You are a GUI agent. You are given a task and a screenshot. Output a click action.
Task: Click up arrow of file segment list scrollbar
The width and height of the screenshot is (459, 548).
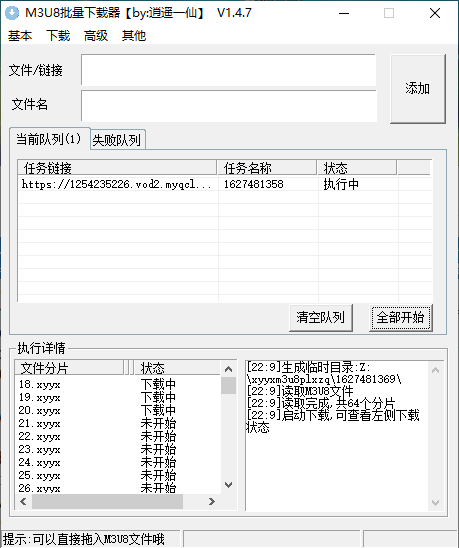[228, 369]
